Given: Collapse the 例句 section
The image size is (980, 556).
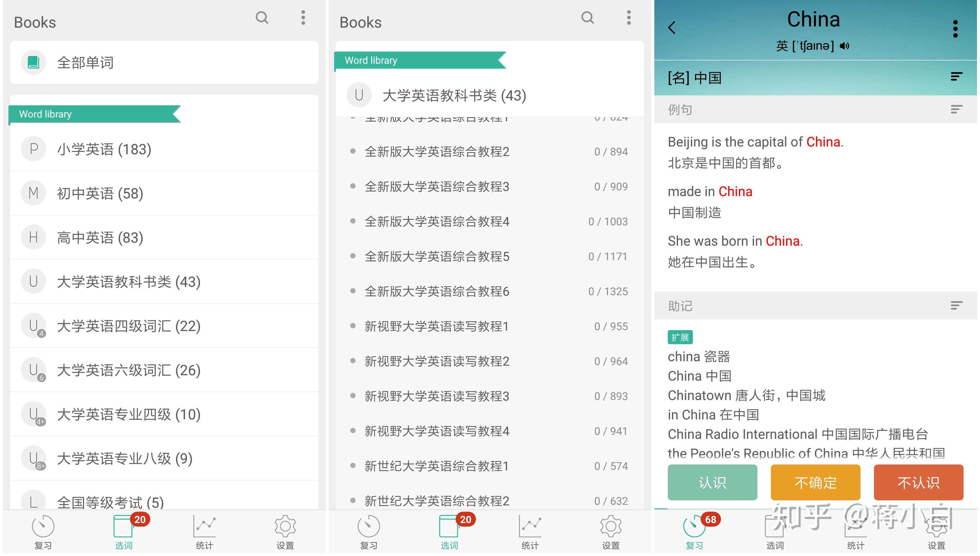Looking at the screenshot, I should click(956, 110).
